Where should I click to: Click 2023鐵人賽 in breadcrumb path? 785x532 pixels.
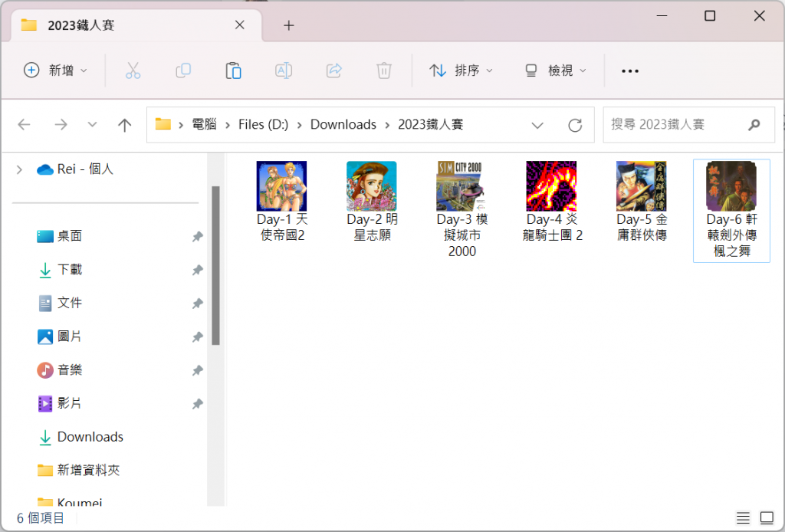(431, 125)
